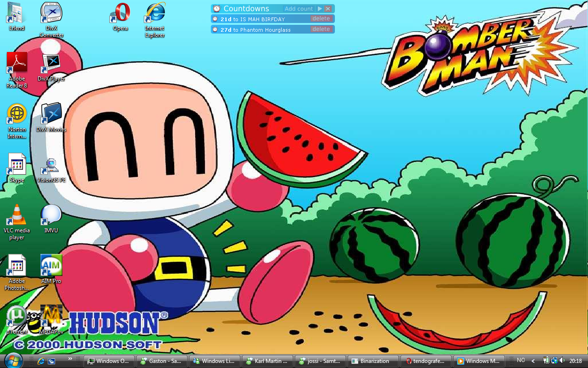Delete the IS MAH BIRFDAY countdown
This screenshot has height=368, width=588.
(x=321, y=19)
